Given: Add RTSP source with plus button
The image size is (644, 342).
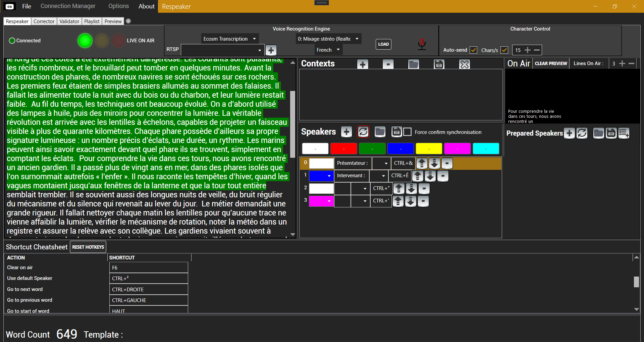Looking at the screenshot, I should pyautogui.click(x=271, y=50).
